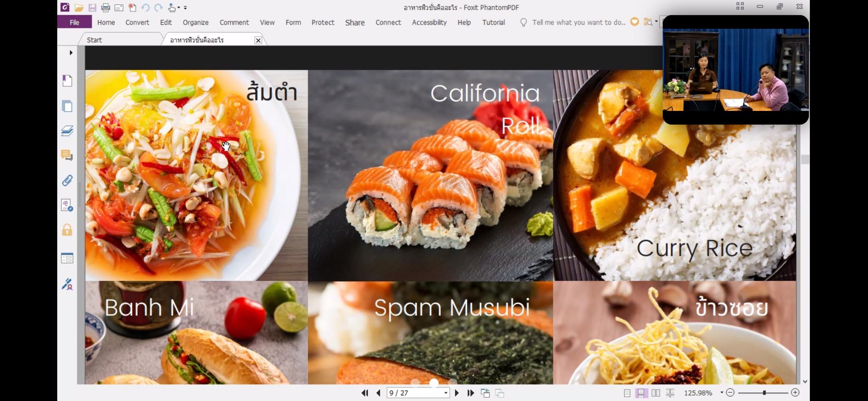Redo the last action

[159, 7]
